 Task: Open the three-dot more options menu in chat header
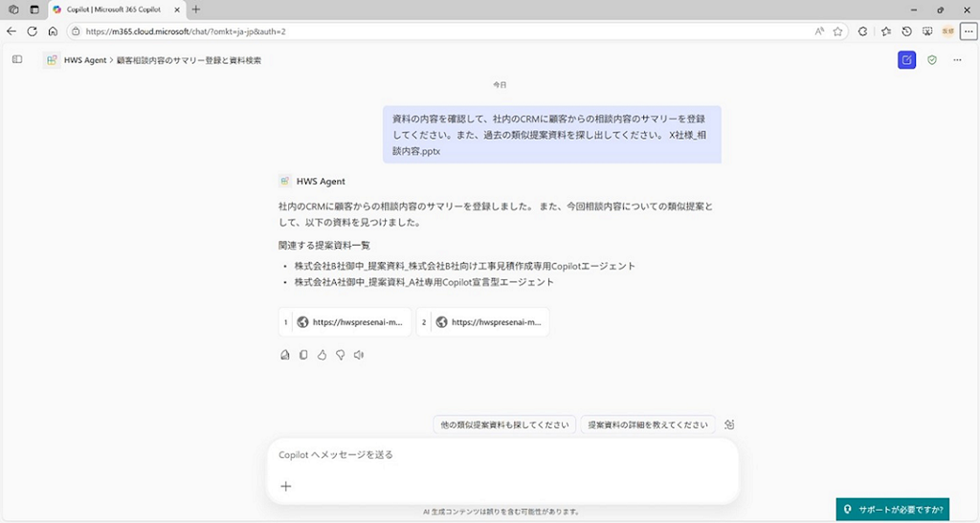coord(958,60)
